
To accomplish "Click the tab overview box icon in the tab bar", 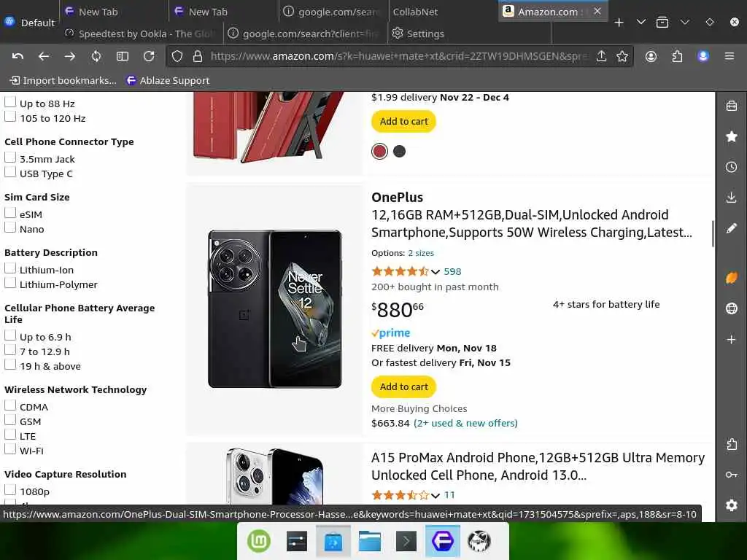I will point(662,23).
